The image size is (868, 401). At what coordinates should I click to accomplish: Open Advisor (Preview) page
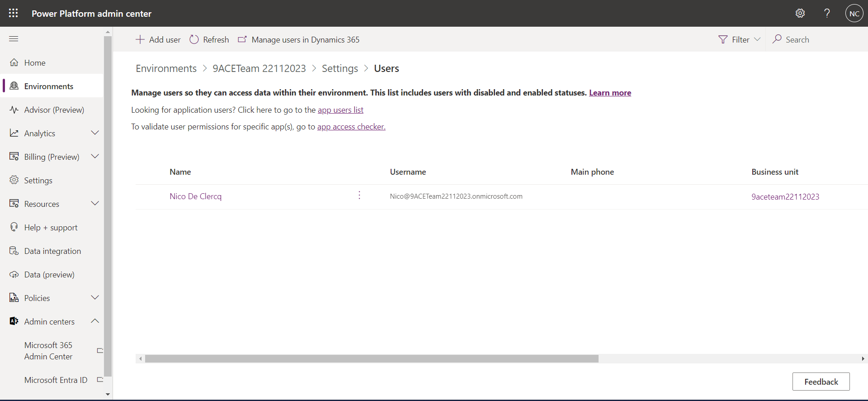point(54,110)
